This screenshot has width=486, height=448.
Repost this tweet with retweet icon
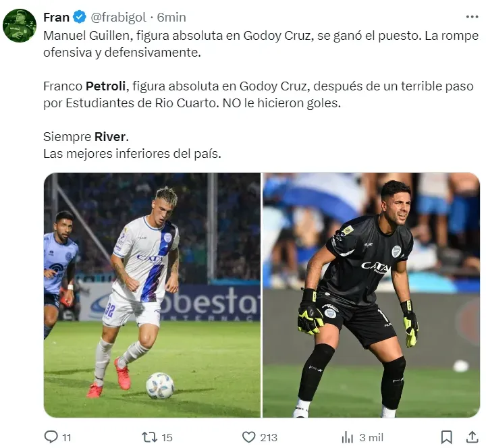click(x=149, y=437)
